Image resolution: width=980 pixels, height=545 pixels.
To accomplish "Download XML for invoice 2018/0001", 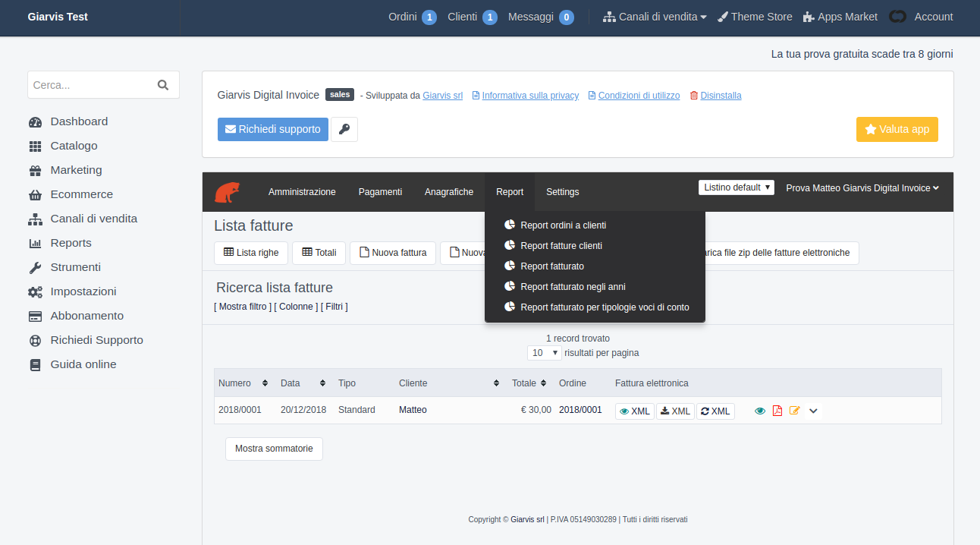I will 676,411.
